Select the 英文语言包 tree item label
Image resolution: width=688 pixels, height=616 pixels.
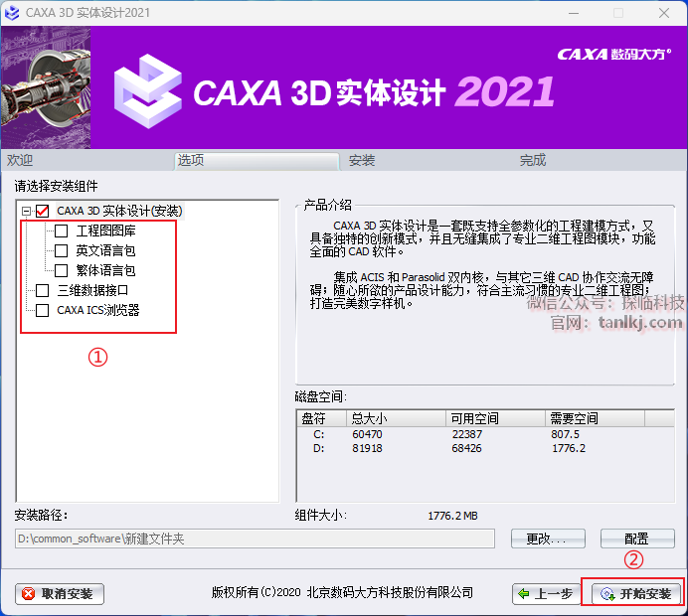click(105, 250)
